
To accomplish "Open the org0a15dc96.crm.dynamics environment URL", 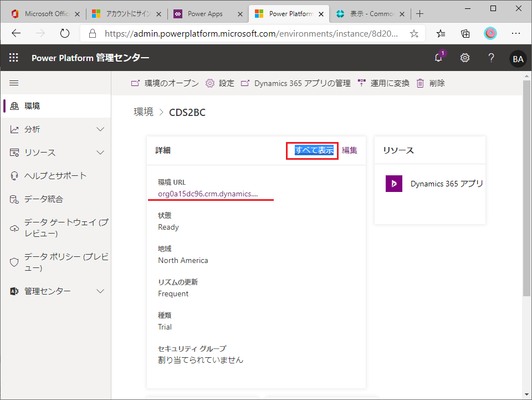I will pos(208,194).
